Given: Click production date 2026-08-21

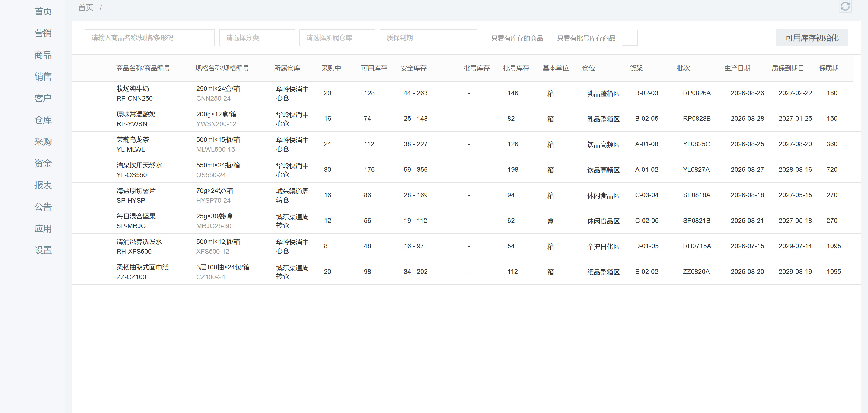Looking at the screenshot, I should click(x=747, y=221).
